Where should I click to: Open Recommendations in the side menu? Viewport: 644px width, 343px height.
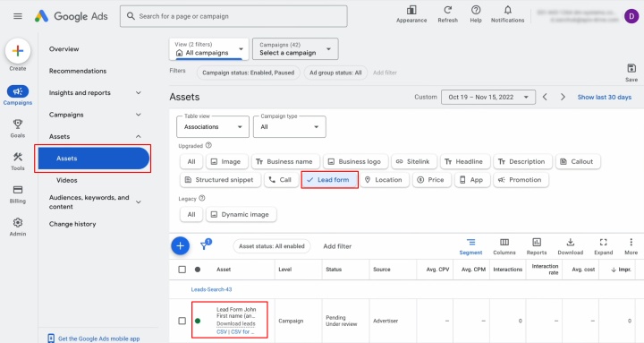[78, 71]
